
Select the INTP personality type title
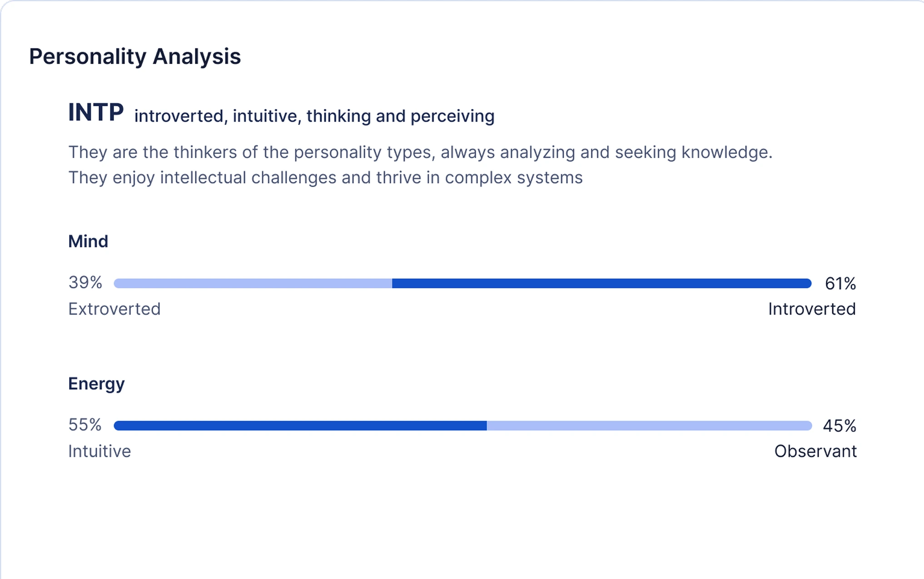(96, 112)
